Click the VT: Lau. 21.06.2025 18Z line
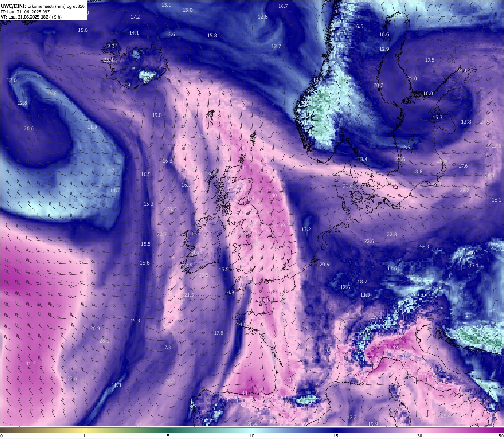The height and width of the screenshot is (439, 504). pyautogui.click(x=31, y=17)
